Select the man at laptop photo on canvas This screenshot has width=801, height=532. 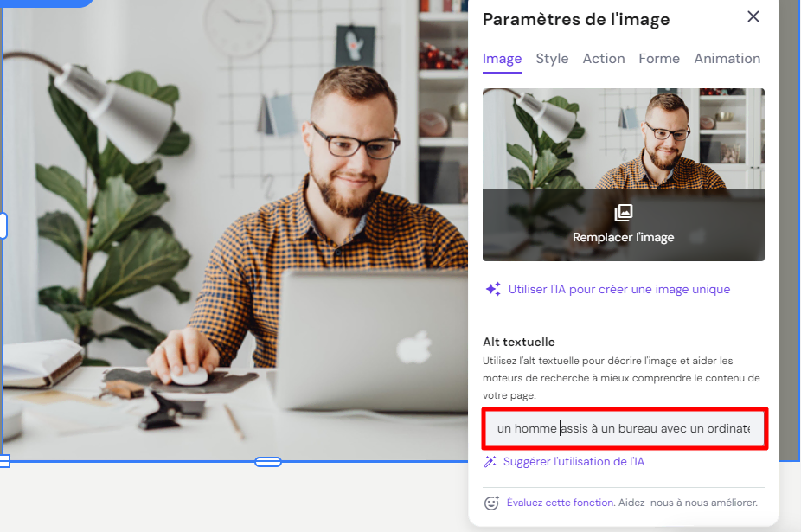pos(235,230)
